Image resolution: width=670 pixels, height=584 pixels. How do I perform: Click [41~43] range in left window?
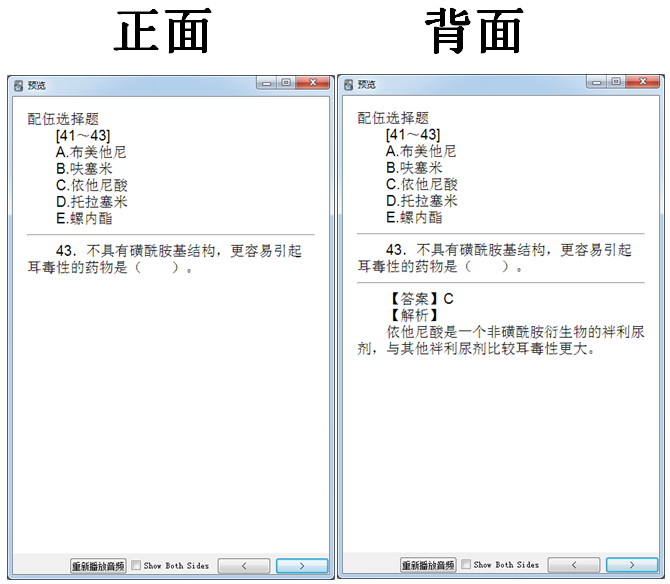click(x=83, y=136)
